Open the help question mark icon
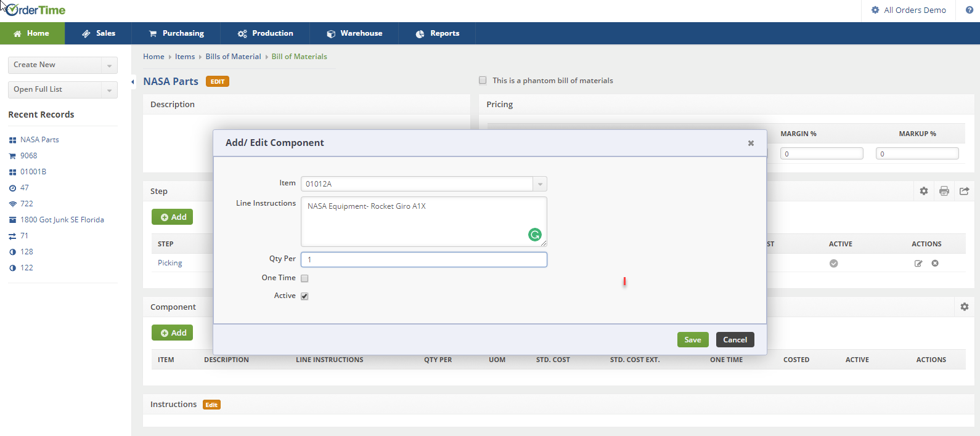This screenshot has width=980, height=436. coord(969,10)
